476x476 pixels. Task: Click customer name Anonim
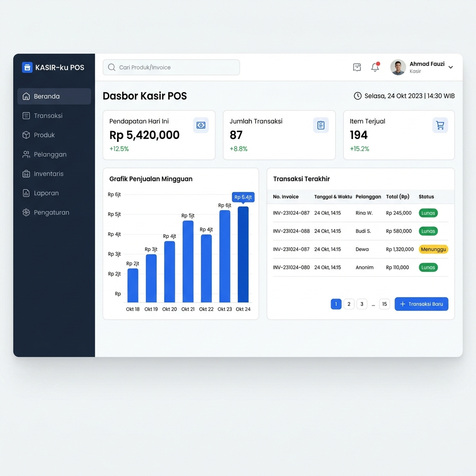[364, 267]
